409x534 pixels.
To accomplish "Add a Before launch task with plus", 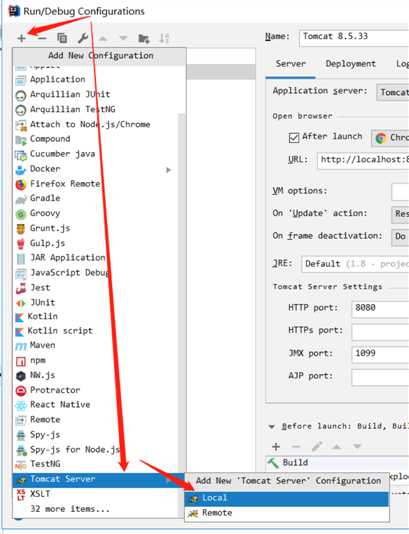I will 276,447.
